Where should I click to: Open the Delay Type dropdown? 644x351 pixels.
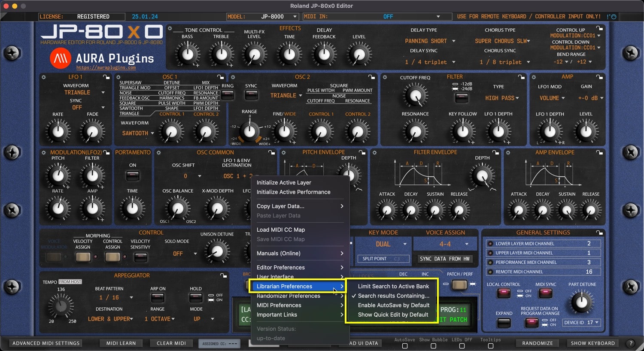430,41
